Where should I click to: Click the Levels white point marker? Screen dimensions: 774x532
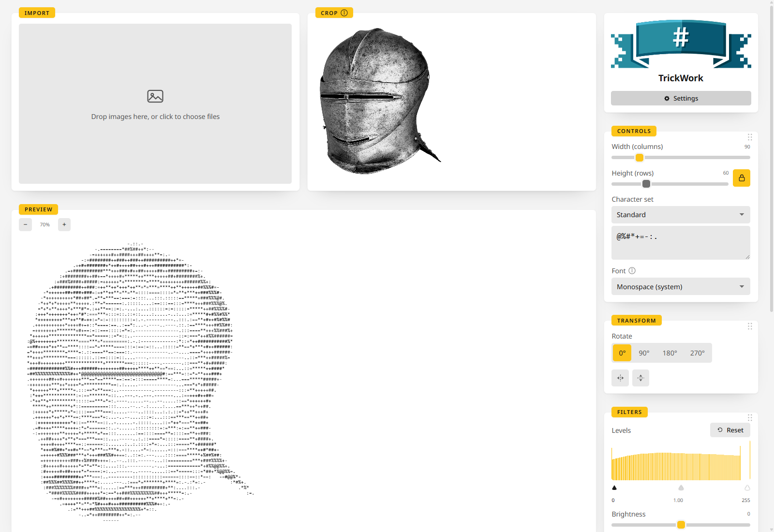tap(747, 488)
